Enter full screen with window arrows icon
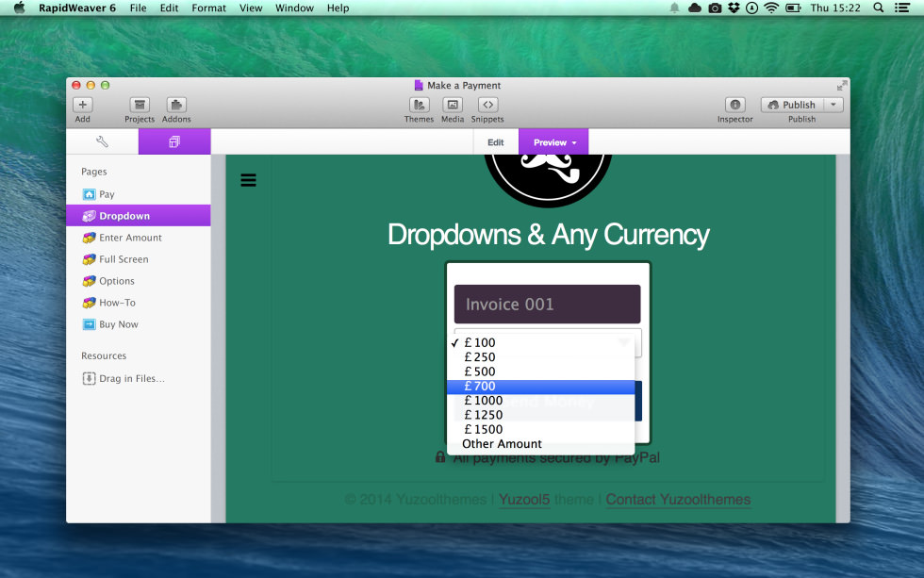This screenshot has height=578, width=924. [x=841, y=86]
